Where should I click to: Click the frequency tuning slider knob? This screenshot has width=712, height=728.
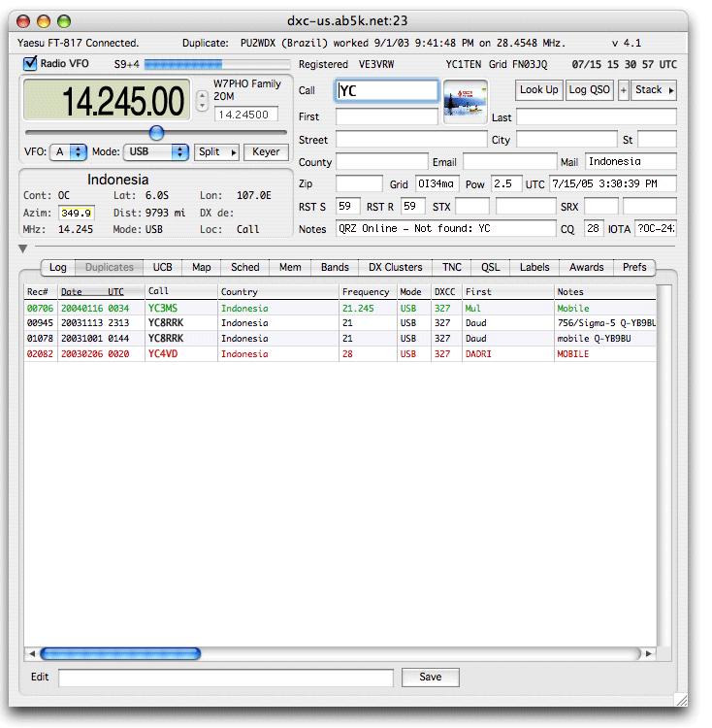coord(156,133)
